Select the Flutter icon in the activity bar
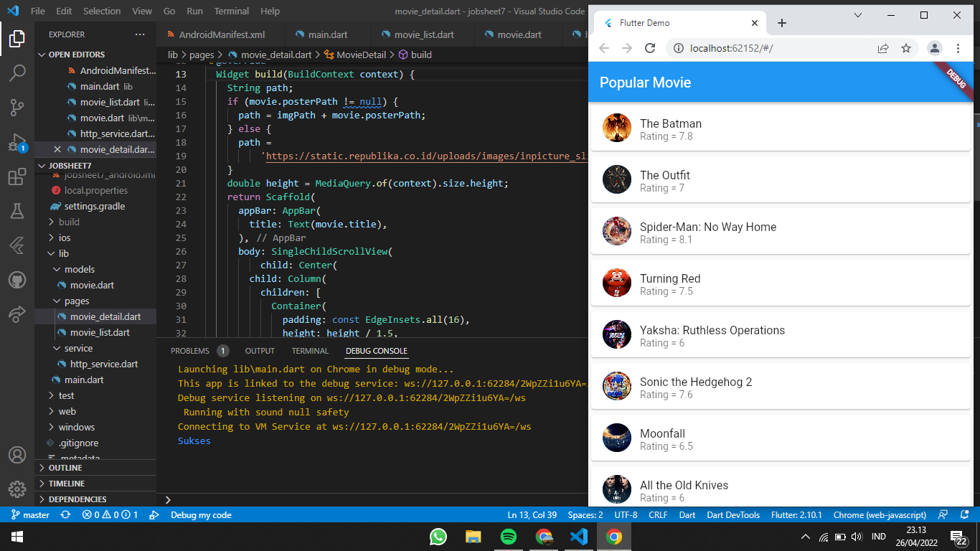This screenshot has height=551, width=980. tap(17, 245)
